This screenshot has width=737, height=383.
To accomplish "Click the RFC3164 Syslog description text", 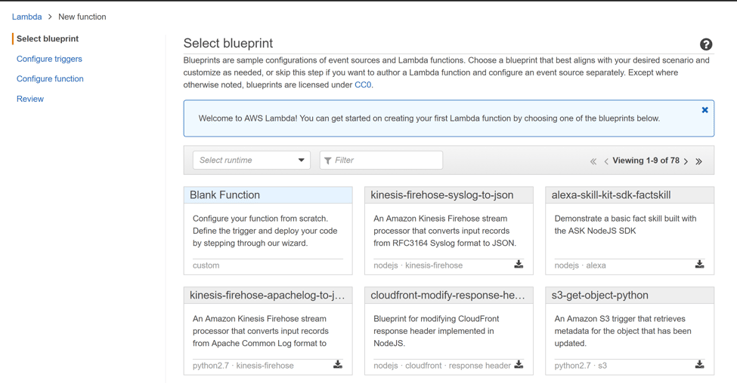I will tap(445, 231).
